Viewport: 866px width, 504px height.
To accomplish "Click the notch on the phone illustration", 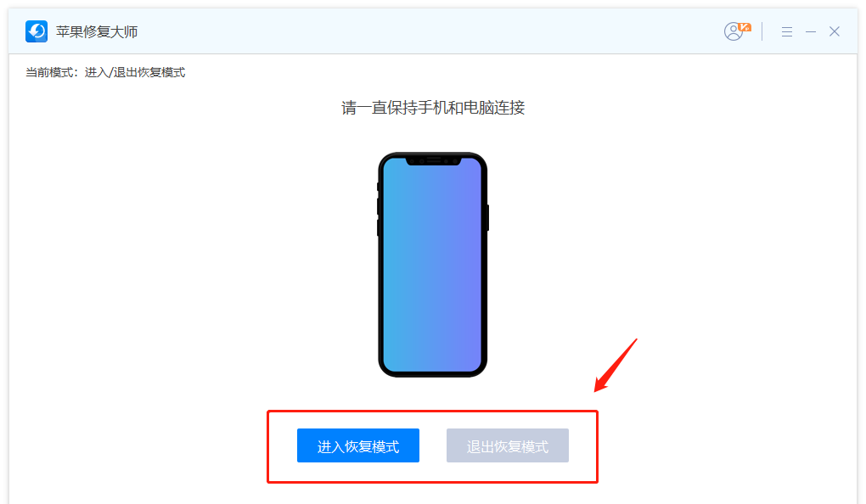I will pyautogui.click(x=434, y=160).
